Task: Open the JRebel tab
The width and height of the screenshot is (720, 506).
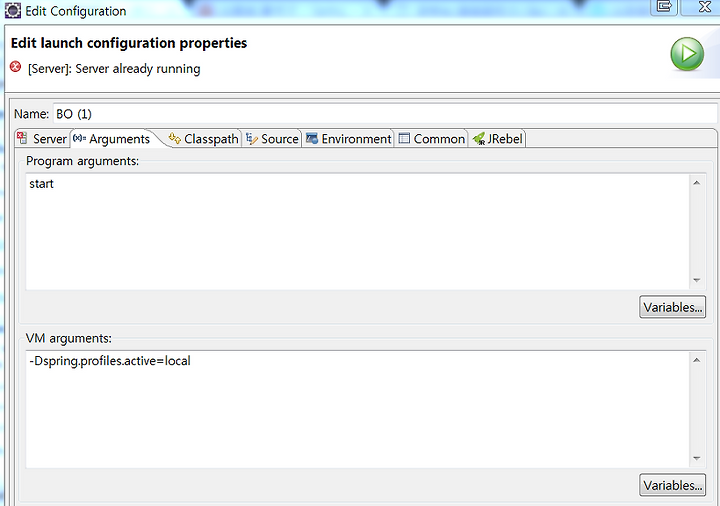Action: pos(497,139)
